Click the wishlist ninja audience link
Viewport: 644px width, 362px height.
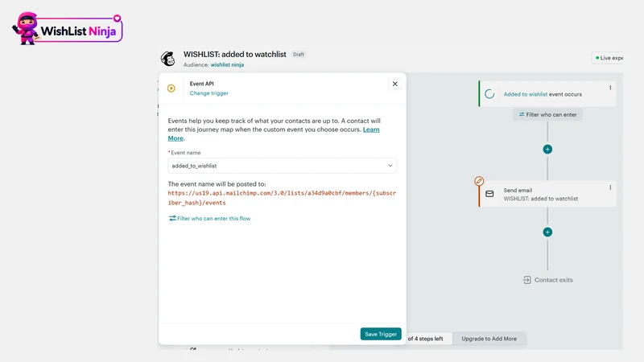227,65
